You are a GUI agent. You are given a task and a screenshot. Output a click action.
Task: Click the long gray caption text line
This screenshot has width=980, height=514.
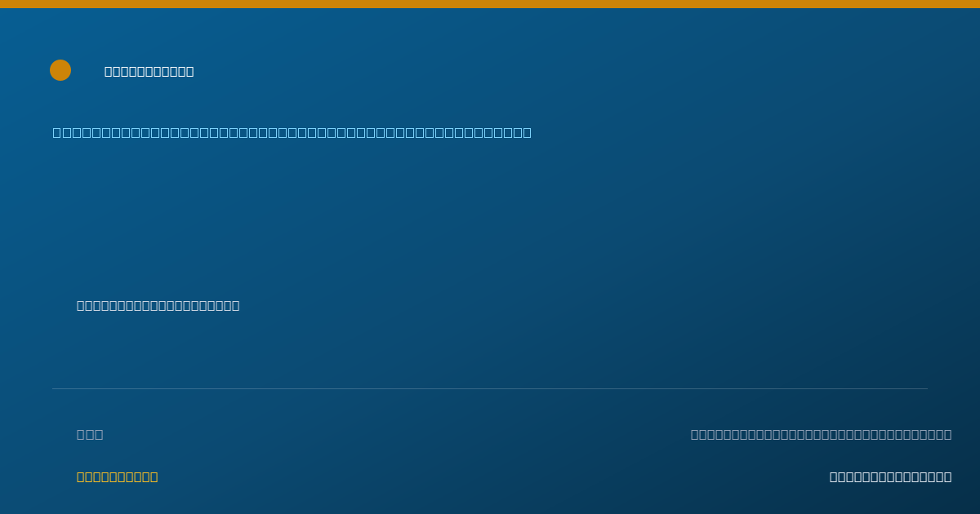[x=822, y=435]
